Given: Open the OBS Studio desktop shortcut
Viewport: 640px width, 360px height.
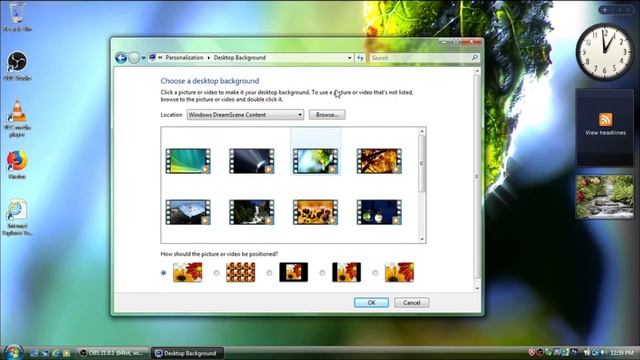Looking at the screenshot, I should pyautogui.click(x=17, y=66).
